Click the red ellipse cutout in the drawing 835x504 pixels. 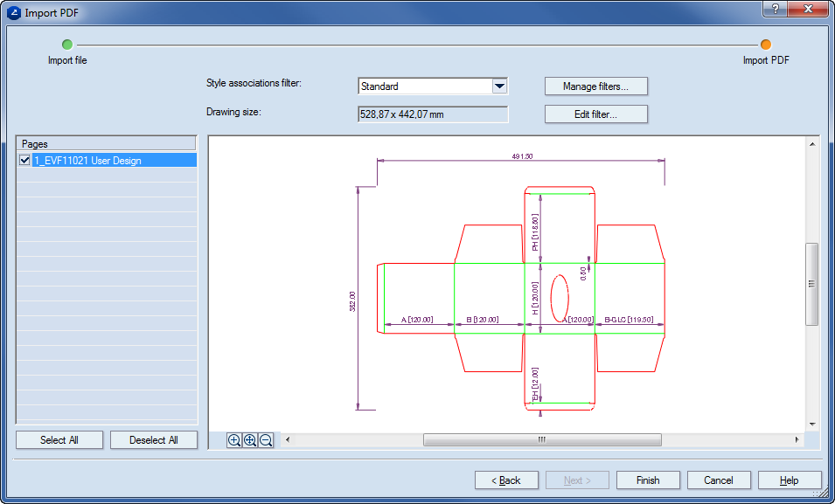(x=560, y=299)
